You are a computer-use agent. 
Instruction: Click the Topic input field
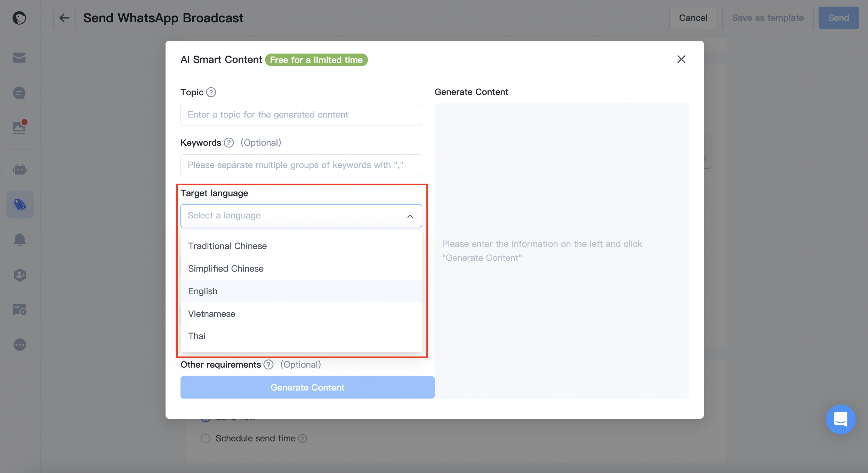[x=301, y=115]
